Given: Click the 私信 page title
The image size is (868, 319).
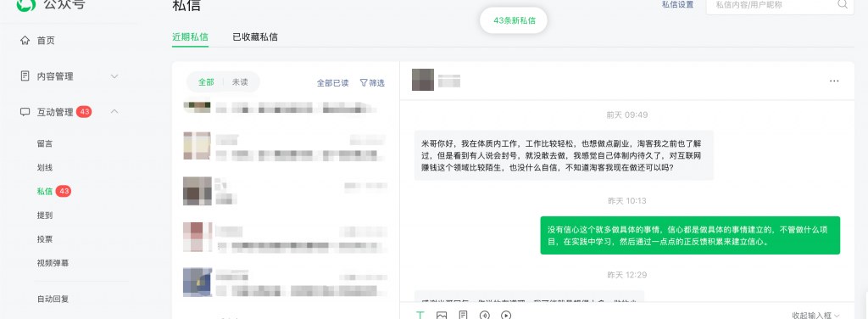Looking at the screenshot, I should pos(186,6).
